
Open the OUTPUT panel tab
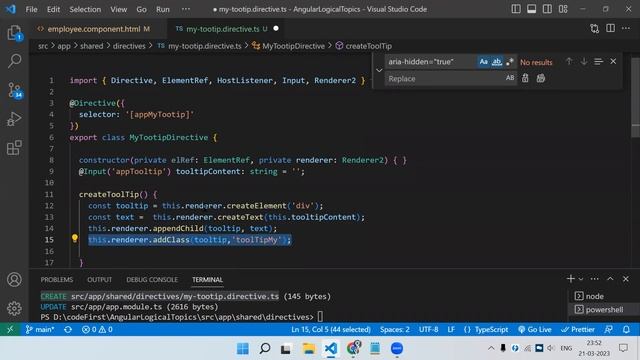click(x=99, y=280)
